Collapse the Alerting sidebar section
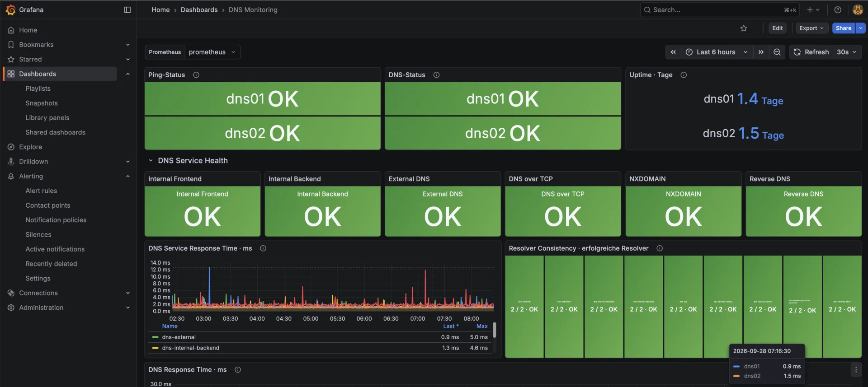The image size is (868, 387). tap(128, 176)
